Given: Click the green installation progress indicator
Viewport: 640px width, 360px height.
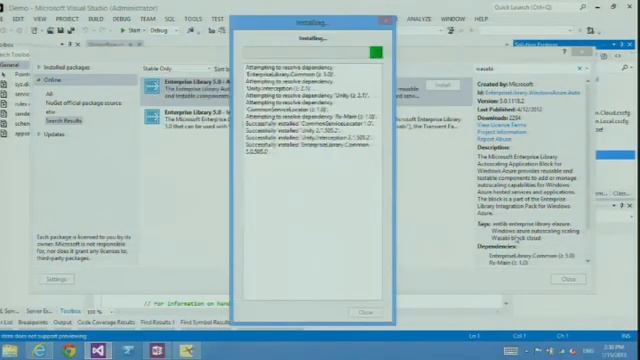Looking at the screenshot, I should 376,52.
